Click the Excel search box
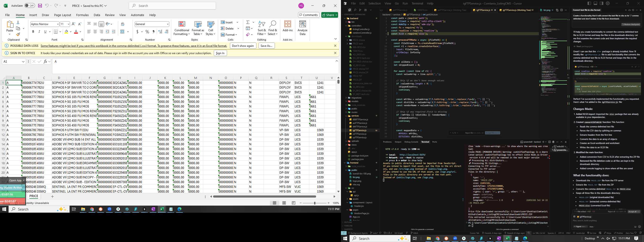Viewport: 644px width, 242px height. coord(172,5)
